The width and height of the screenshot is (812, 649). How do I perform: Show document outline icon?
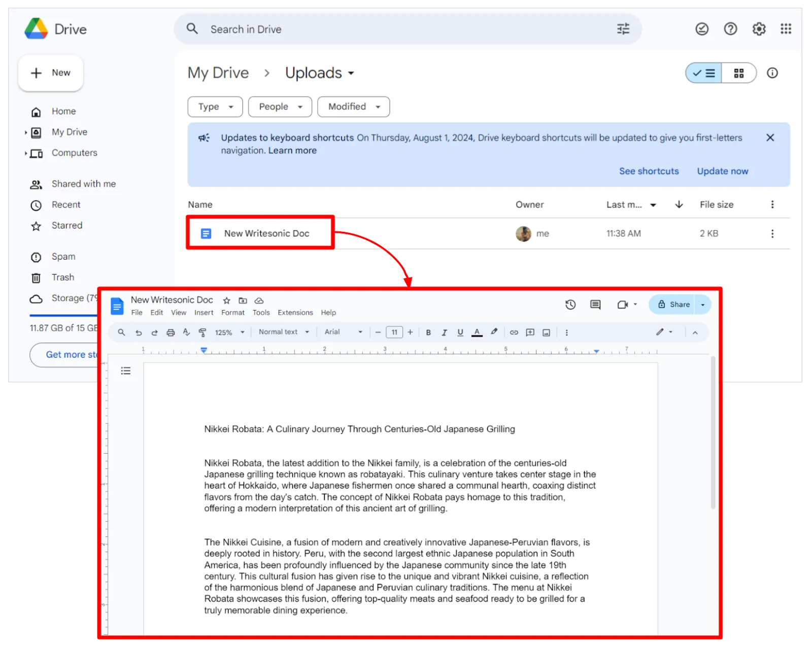[x=126, y=371]
